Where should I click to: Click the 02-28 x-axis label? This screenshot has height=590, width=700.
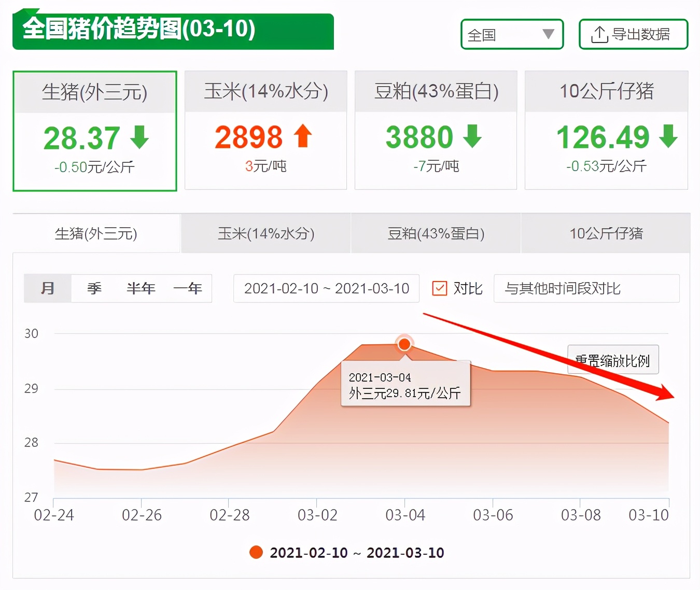tap(230, 515)
